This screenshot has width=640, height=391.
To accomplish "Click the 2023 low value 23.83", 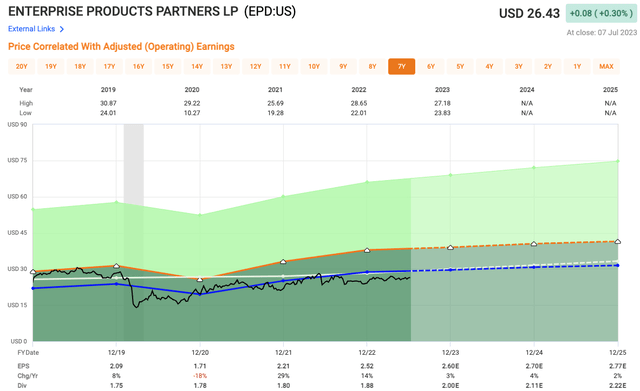I will (x=442, y=113).
